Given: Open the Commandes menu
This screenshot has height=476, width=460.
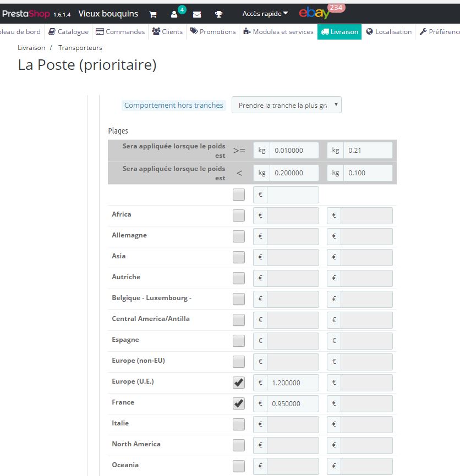Looking at the screenshot, I should click(x=121, y=31).
